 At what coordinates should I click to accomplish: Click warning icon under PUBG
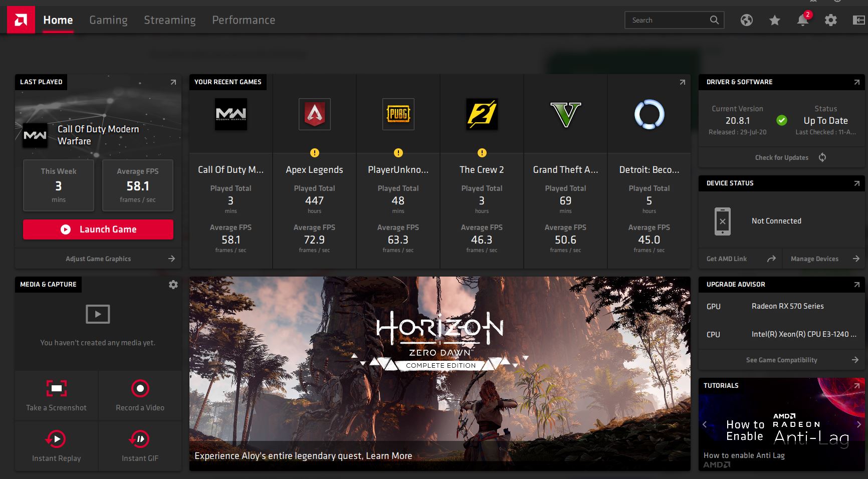coord(398,153)
